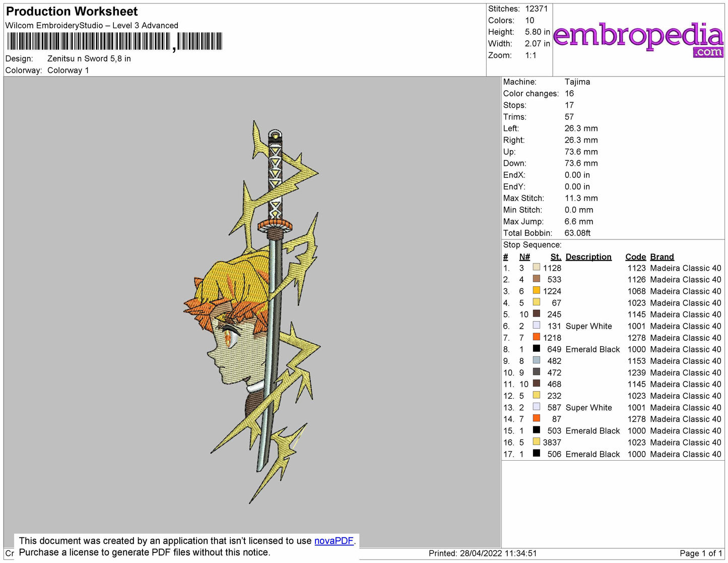728x563 pixels.
Task: Click 'Wilcom EmbroideryStudio – Level 3 Advanced' text
Action: (x=92, y=25)
